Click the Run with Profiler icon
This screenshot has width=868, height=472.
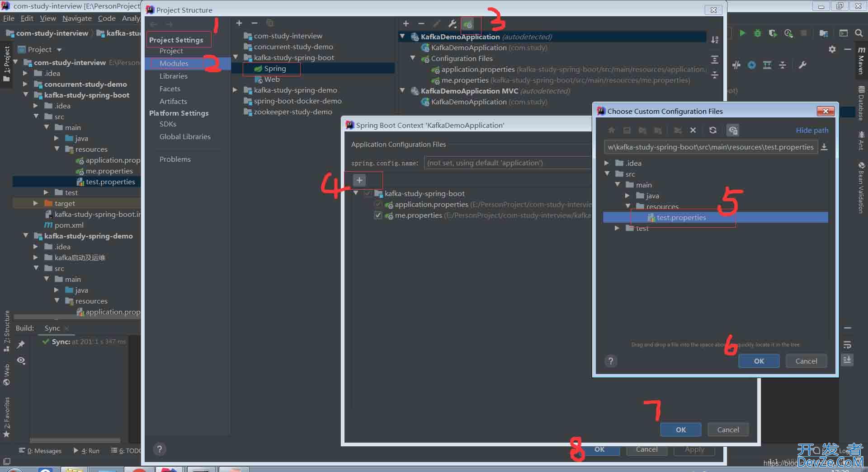click(788, 33)
